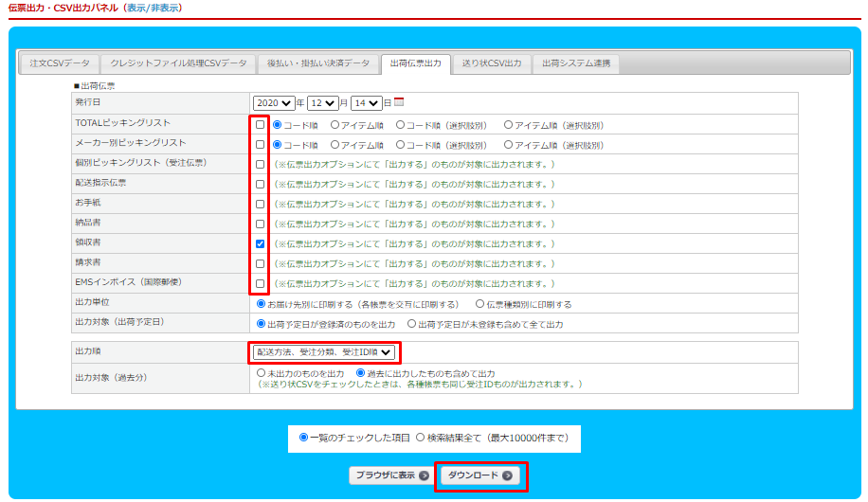Click the ブラウザに表示 button
The image size is (868, 502).
point(392,475)
